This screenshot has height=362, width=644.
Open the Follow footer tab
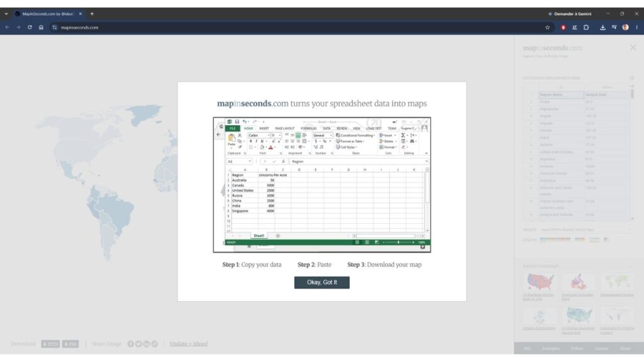(577, 348)
